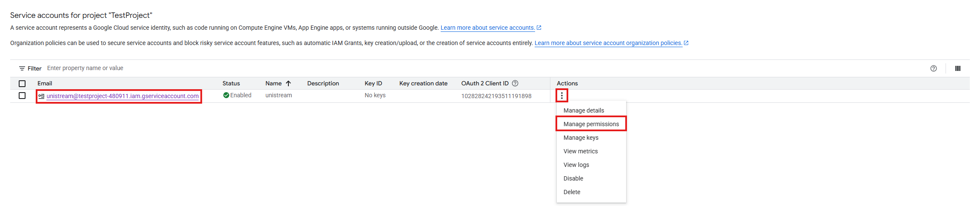Open Learn more about service accounts link
Viewport: 980px width, 206px height.
(487, 28)
